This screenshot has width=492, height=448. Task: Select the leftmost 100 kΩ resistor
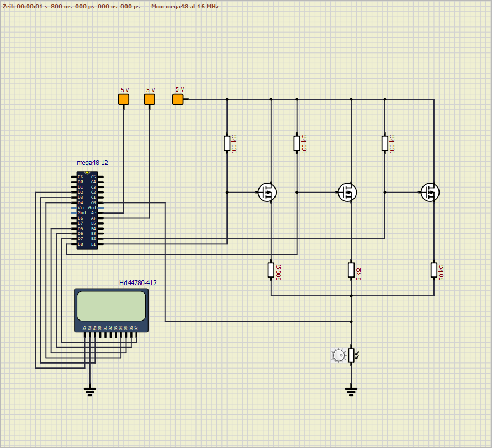pos(227,143)
